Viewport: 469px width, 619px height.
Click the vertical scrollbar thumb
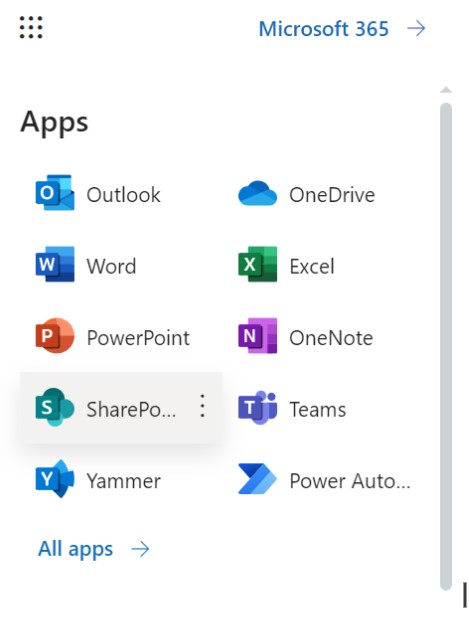click(446, 347)
